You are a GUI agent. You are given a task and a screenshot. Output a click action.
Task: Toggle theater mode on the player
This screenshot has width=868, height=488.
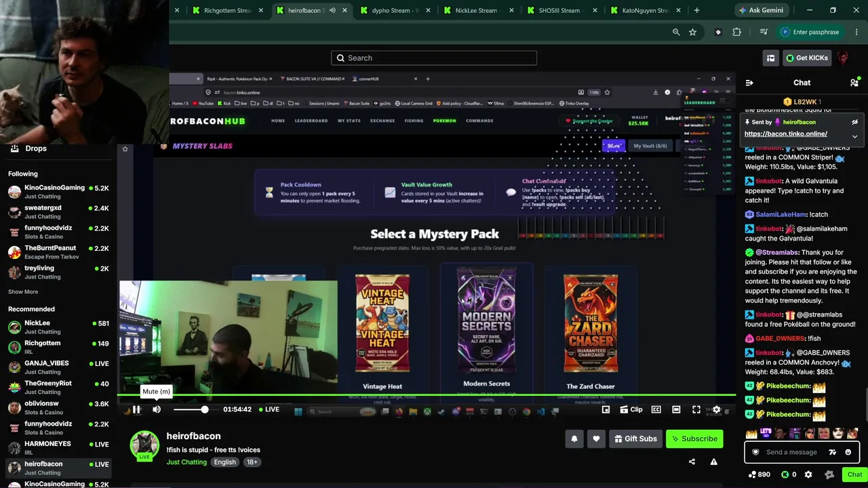[676, 409]
